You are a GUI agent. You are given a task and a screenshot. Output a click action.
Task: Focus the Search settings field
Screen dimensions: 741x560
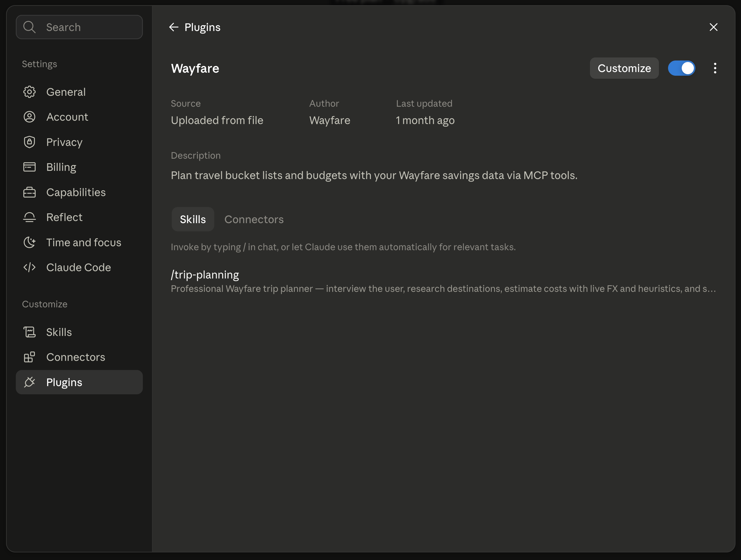79,27
